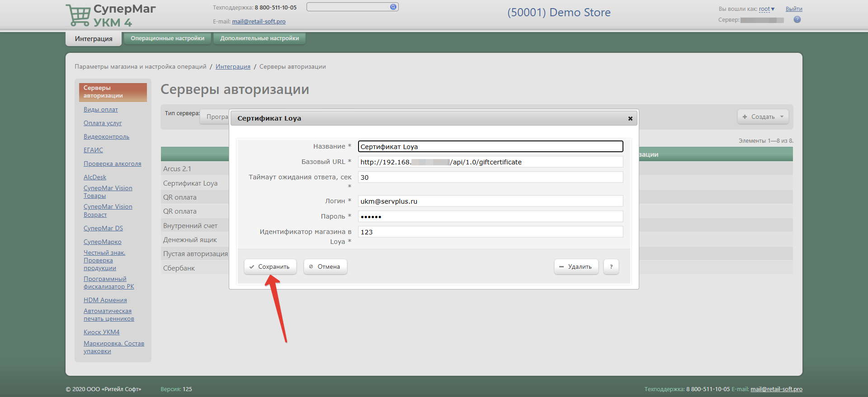Switch to Операционные настройки tab
This screenshot has height=397, width=868.
pos(167,38)
